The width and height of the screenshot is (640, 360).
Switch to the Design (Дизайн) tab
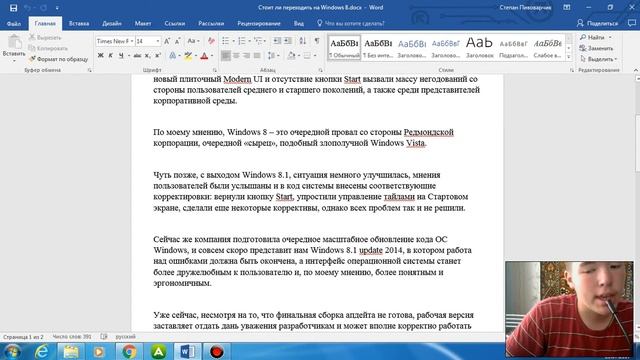[x=112, y=23]
